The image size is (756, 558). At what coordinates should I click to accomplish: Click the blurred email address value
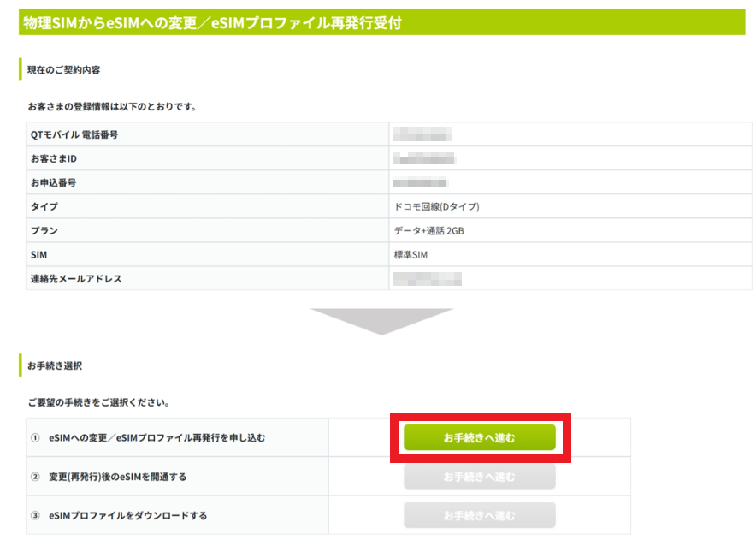[x=427, y=278]
